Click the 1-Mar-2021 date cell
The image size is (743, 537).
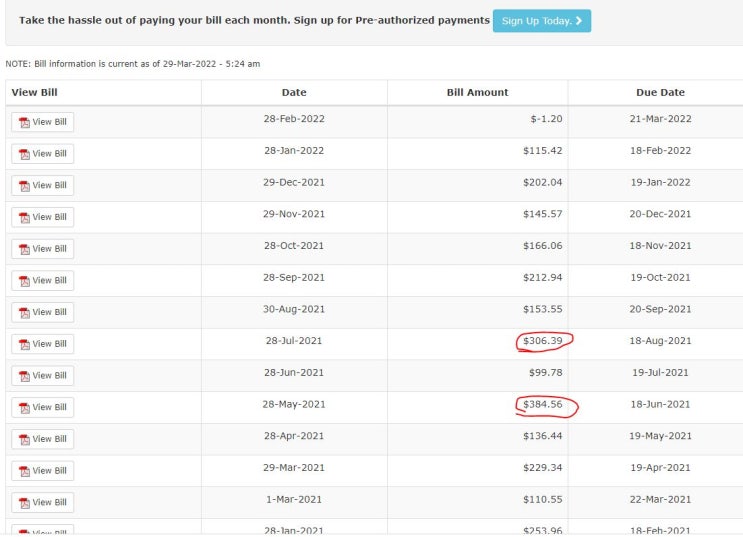click(x=294, y=500)
